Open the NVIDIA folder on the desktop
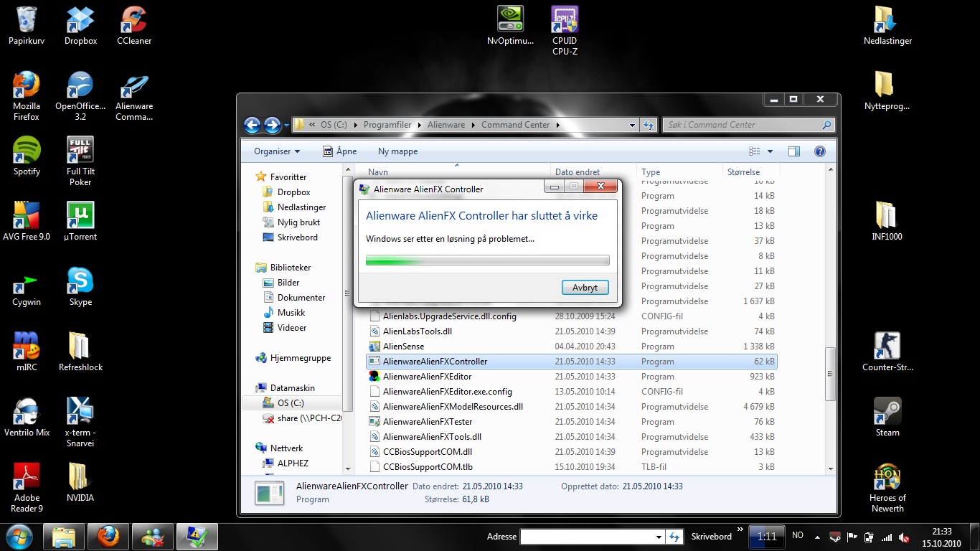980x551 pixels. [x=80, y=482]
